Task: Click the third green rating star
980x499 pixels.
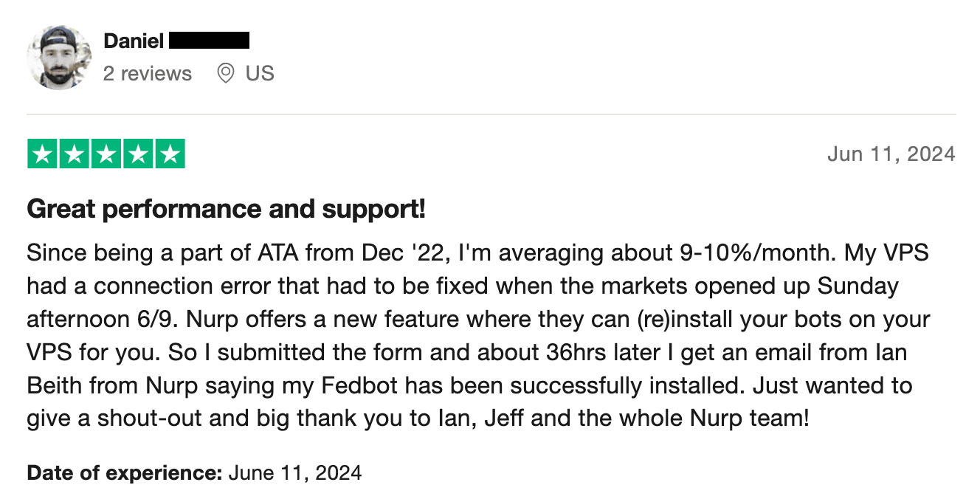Action: coord(106,154)
